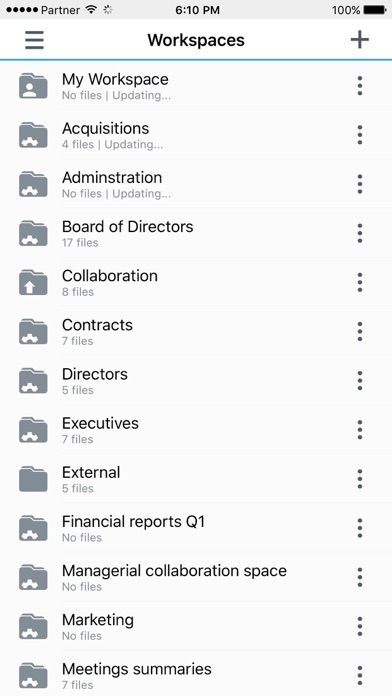Open the Adminstration workspace
The width and height of the screenshot is (392, 696).
tap(196, 184)
